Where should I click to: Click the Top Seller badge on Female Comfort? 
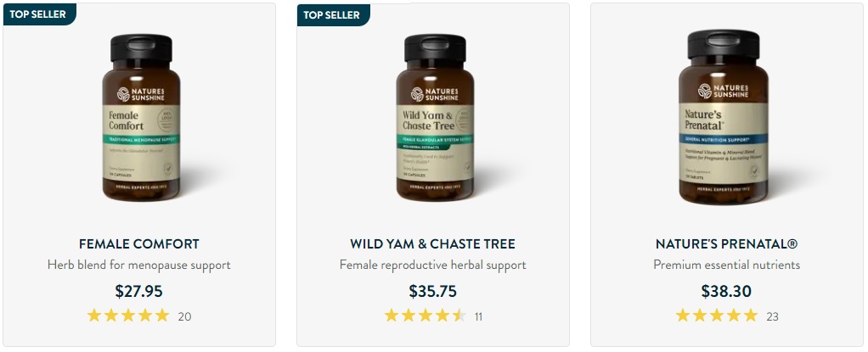click(39, 14)
